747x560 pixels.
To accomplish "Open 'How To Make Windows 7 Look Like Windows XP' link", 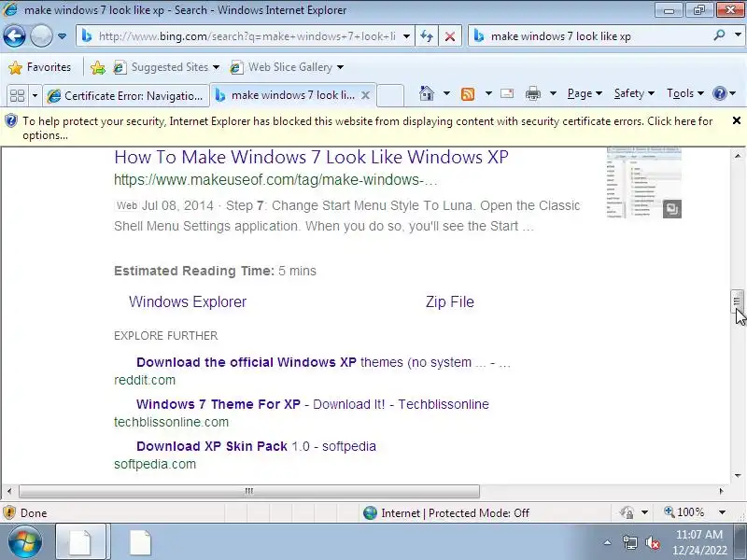I will (x=311, y=157).
